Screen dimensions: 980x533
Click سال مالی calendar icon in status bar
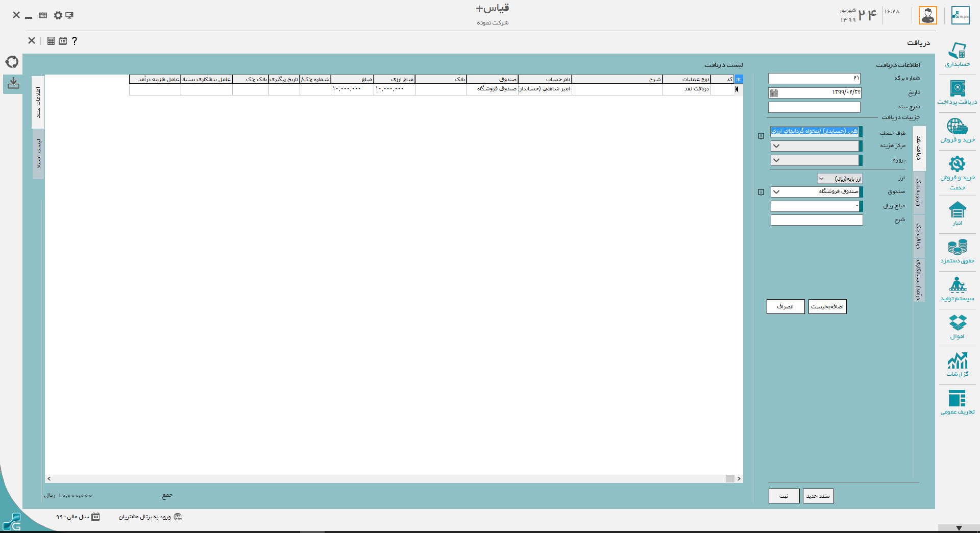(95, 517)
